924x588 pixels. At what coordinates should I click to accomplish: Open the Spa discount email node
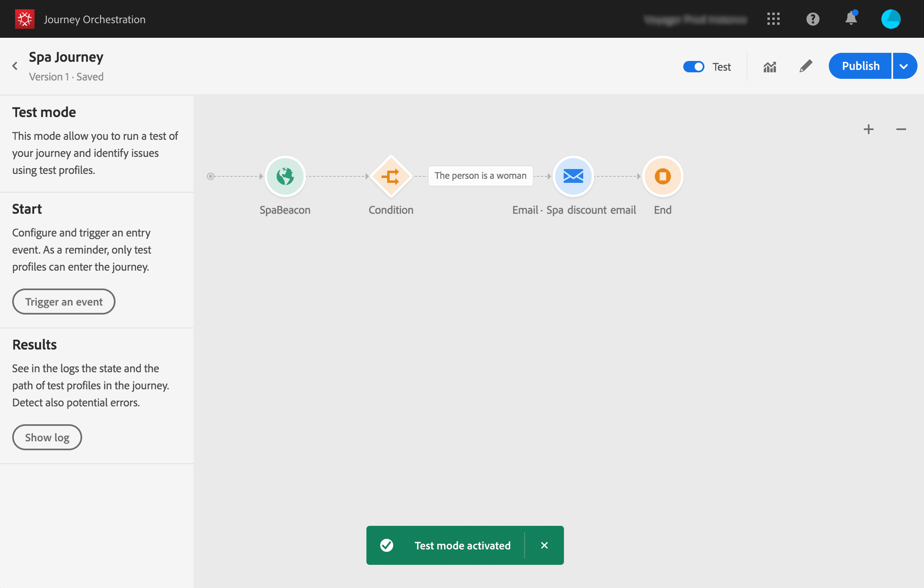point(573,176)
